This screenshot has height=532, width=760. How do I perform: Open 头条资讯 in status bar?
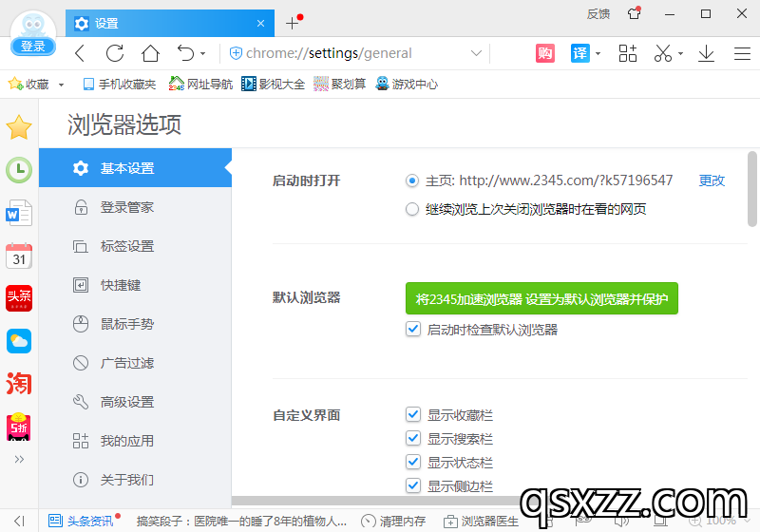coord(81,521)
